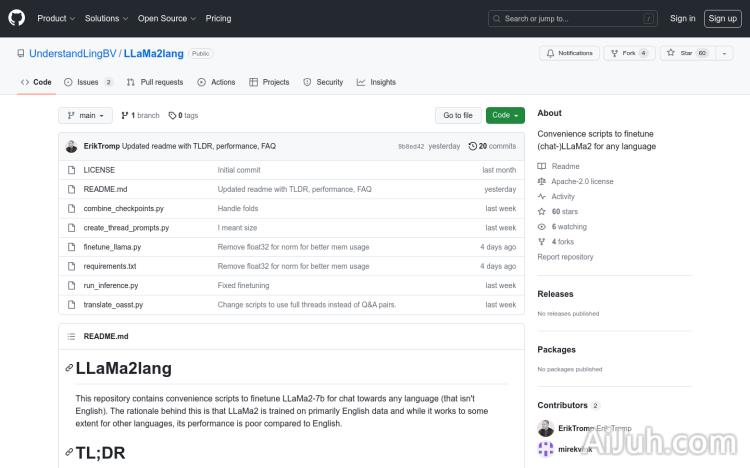
Task: Expand the green Code dropdown button
Action: [x=505, y=115]
